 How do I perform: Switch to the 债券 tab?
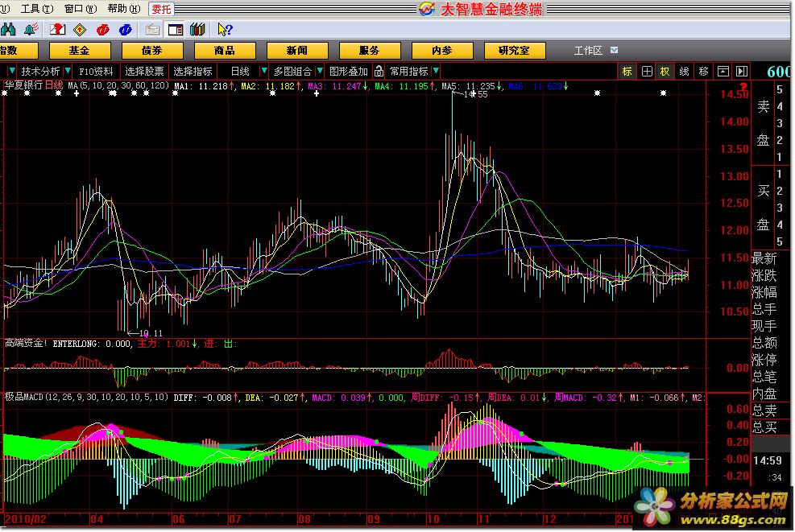pyautogui.click(x=152, y=50)
